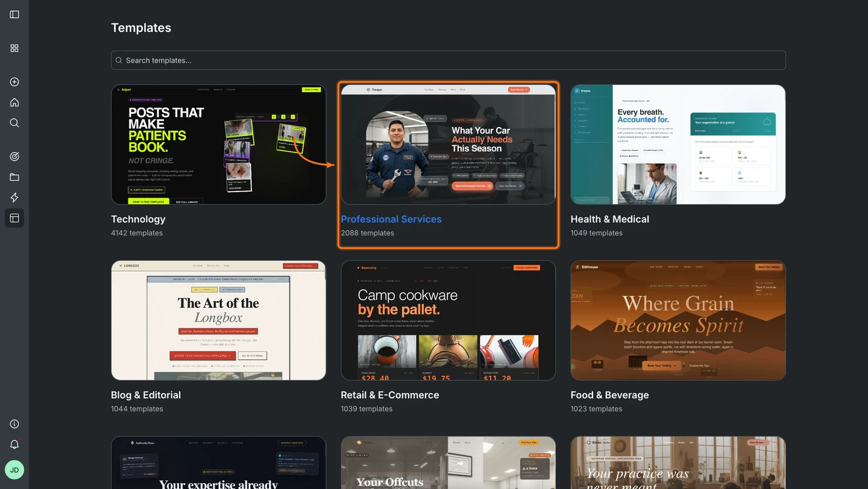868x489 pixels.
Task: Open the Professional Services category
Action: pos(448,145)
